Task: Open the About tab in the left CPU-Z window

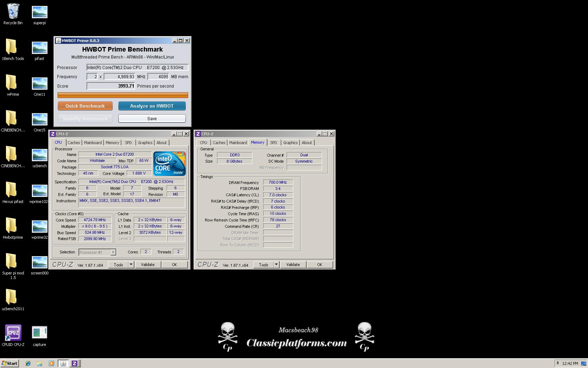Action: point(162,143)
